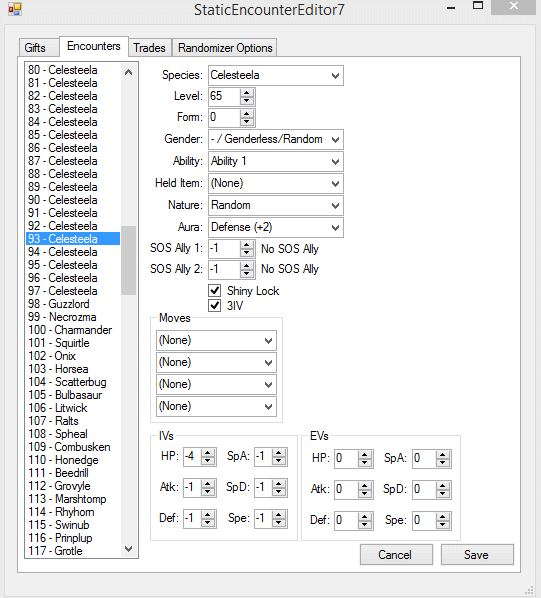
Task: Expand the Gender dropdown
Action: [x=276, y=139]
